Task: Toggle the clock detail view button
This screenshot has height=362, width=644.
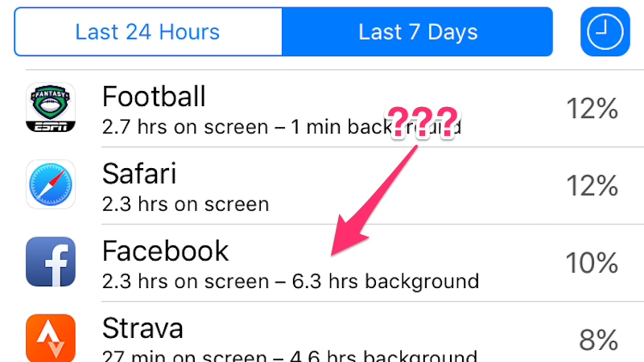Action: coord(605,31)
